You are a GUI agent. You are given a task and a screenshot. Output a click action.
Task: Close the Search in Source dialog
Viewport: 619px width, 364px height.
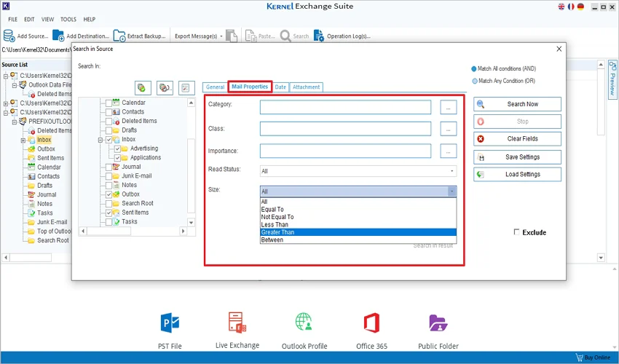tap(559, 49)
